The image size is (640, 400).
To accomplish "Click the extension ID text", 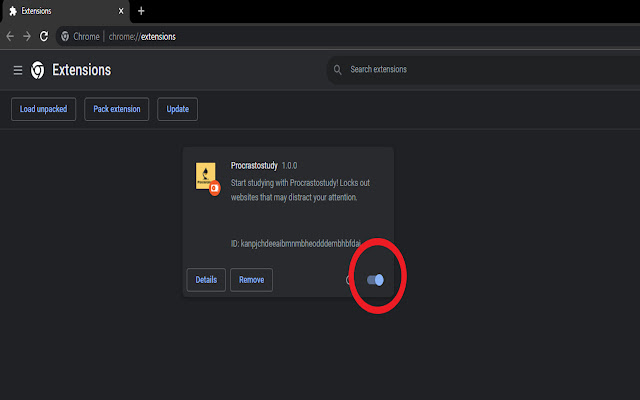I will click(296, 244).
